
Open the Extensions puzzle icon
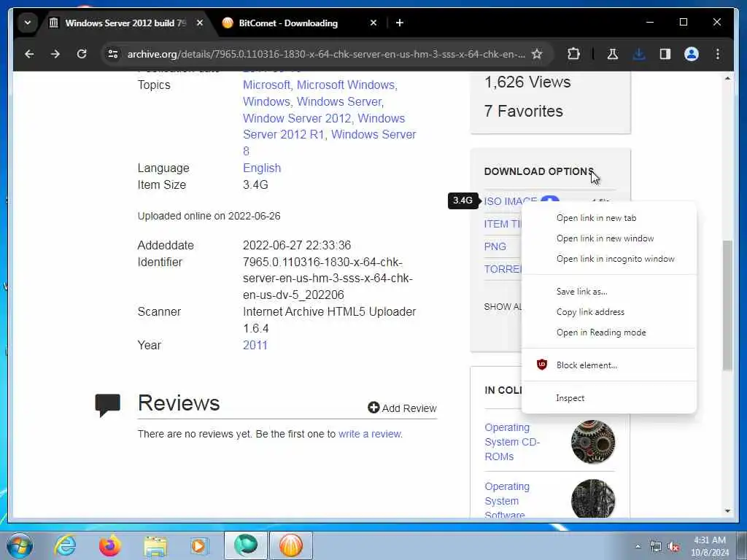tap(573, 54)
